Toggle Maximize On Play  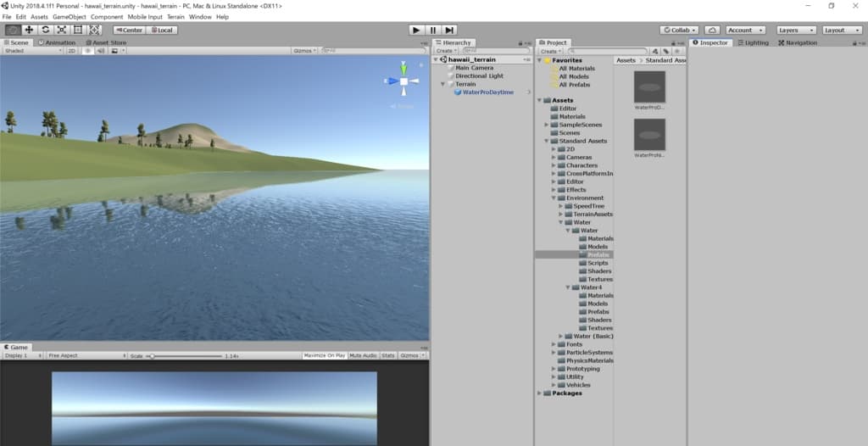[x=324, y=355]
